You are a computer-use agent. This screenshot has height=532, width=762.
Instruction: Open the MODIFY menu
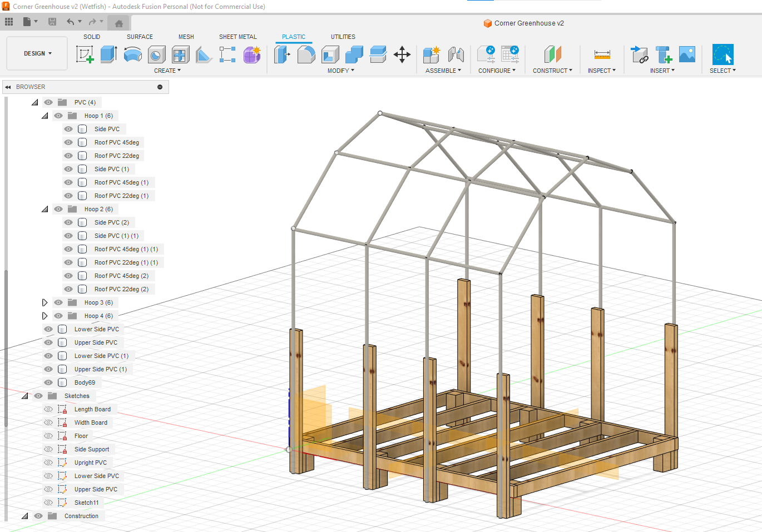[341, 71]
